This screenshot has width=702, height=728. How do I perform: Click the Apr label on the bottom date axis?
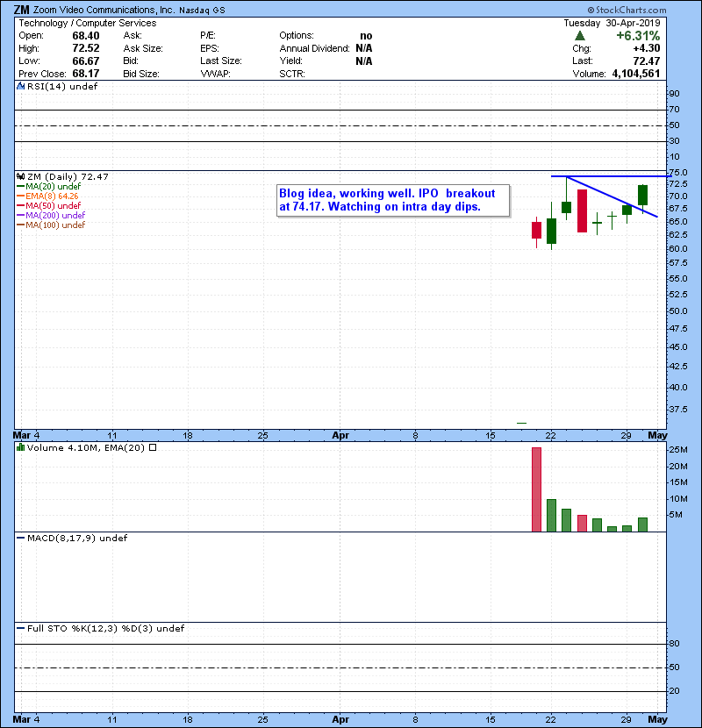point(340,719)
